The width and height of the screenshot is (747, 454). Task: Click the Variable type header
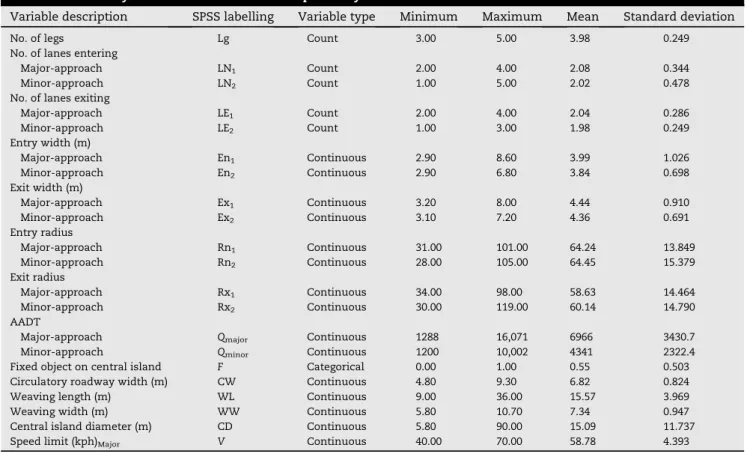(336, 17)
